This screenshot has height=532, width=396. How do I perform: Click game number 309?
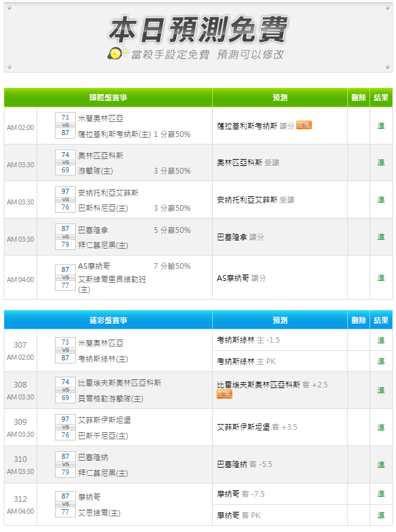tap(20, 422)
